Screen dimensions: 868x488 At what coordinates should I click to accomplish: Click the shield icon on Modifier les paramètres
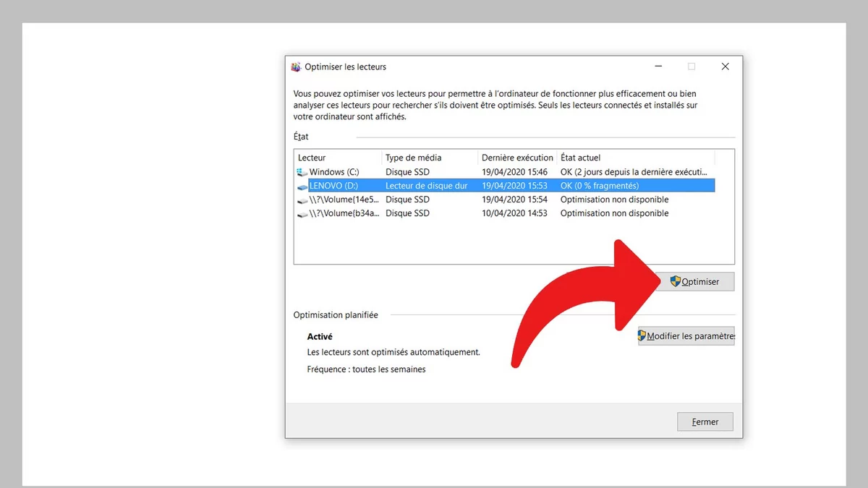(642, 335)
